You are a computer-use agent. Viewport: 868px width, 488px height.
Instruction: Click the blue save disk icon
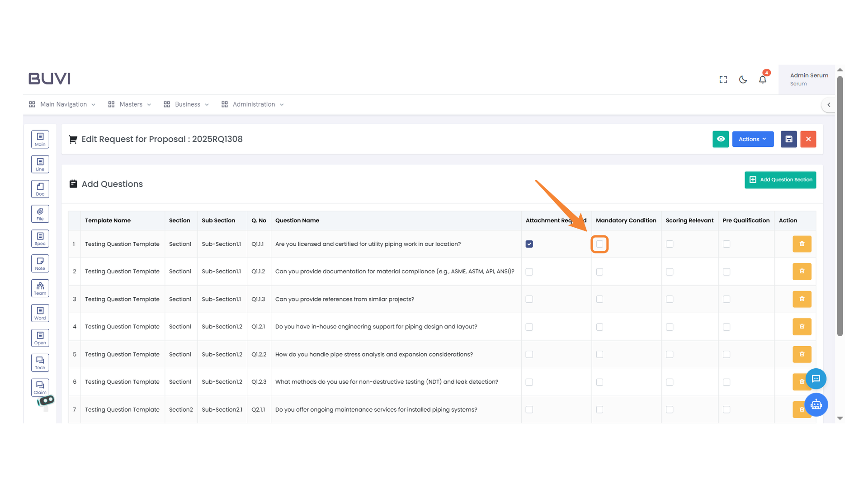[x=788, y=139]
